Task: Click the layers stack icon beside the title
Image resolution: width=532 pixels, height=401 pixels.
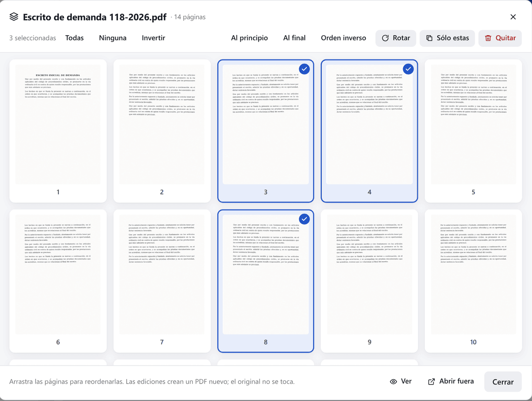Action: [x=14, y=17]
